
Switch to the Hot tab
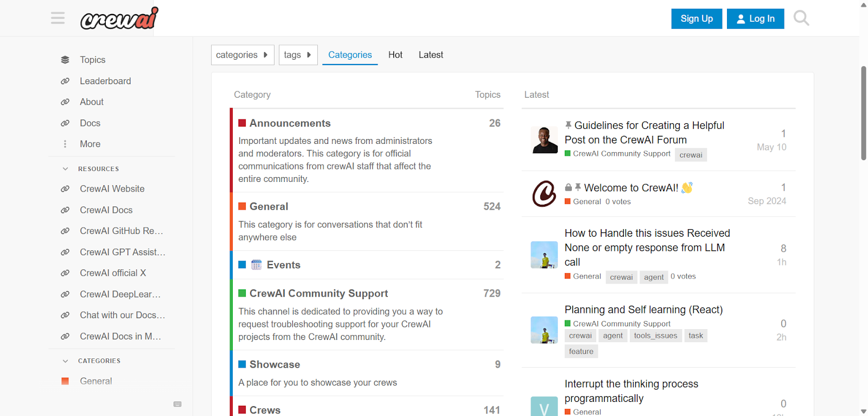point(395,55)
